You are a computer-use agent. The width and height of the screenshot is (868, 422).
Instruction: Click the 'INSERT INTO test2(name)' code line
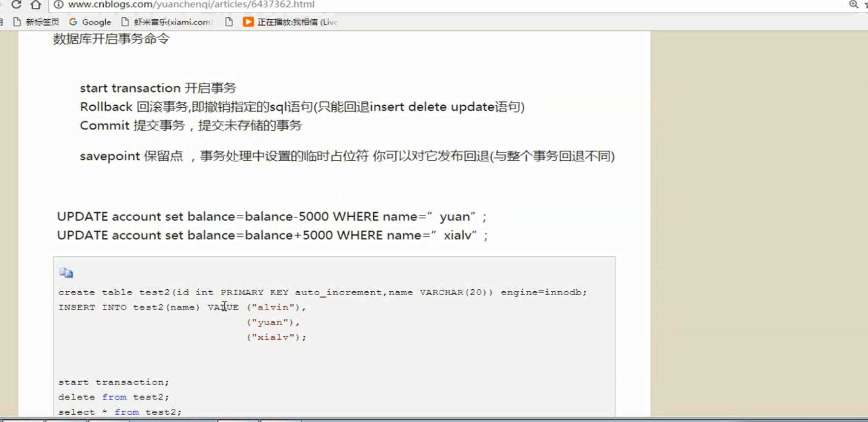click(x=182, y=307)
